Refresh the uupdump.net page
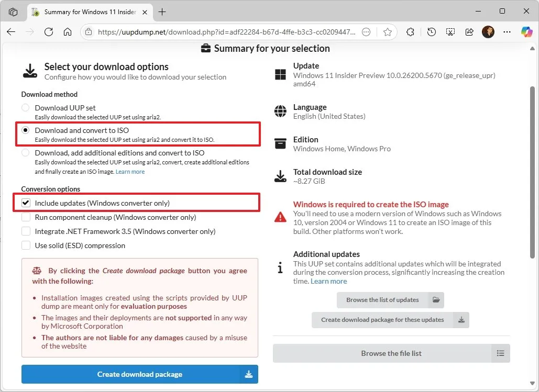The height and width of the screenshot is (392, 539). pyautogui.click(x=49, y=32)
